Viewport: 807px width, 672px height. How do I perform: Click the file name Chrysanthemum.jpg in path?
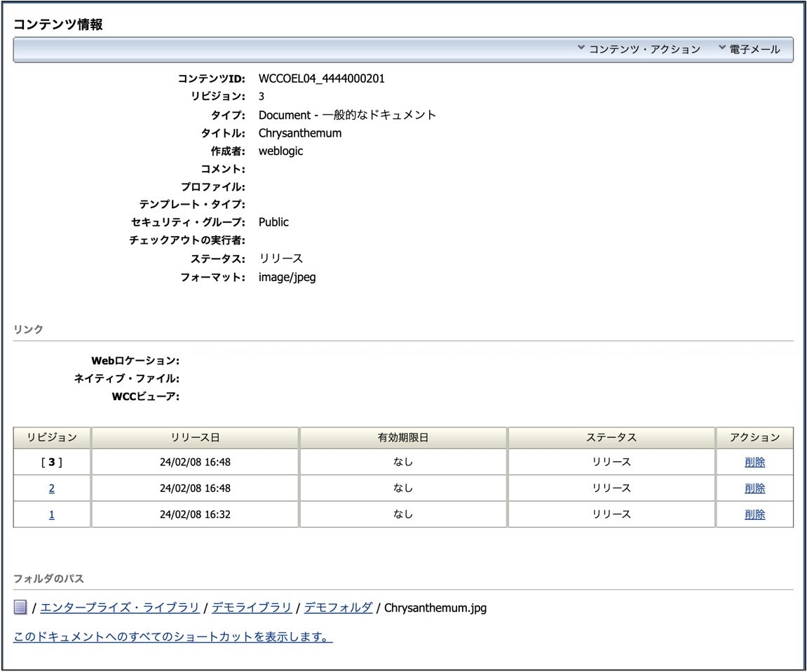(x=435, y=608)
